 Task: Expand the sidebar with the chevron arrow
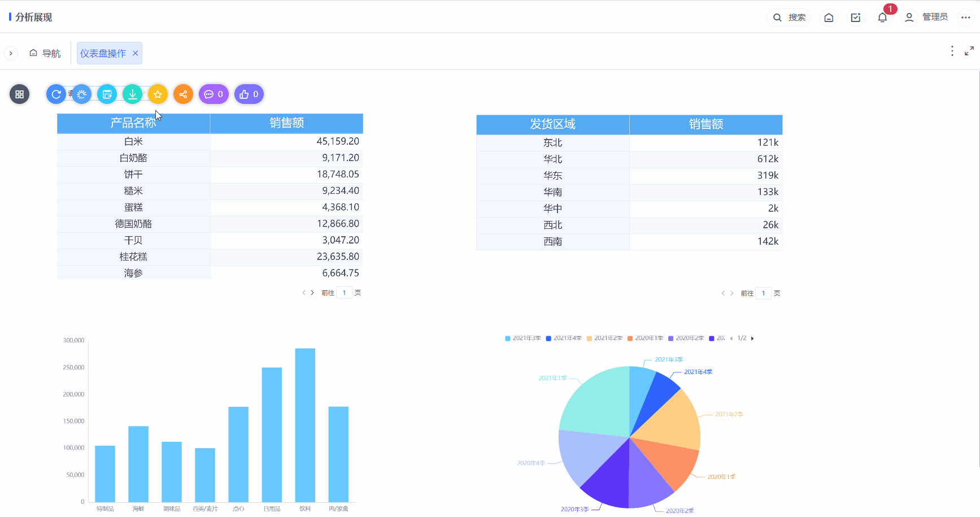(11, 53)
